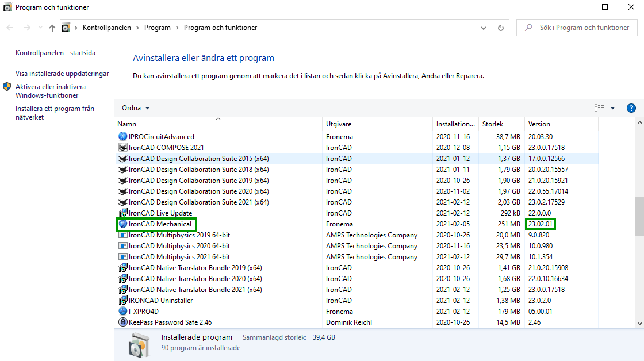The height and width of the screenshot is (361, 644).
Task: Click the 38,7 MB size of IPROCircuitAdvanced
Action: [x=508, y=137]
